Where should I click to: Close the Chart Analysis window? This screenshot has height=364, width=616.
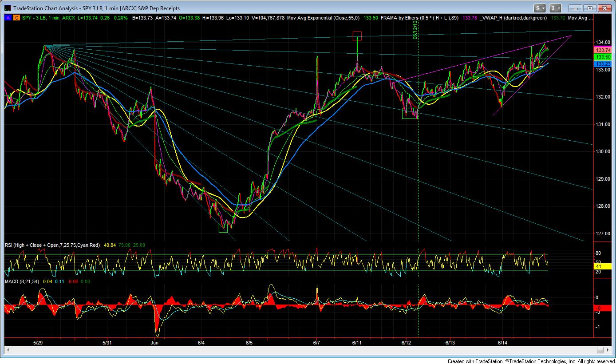click(605, 8)
